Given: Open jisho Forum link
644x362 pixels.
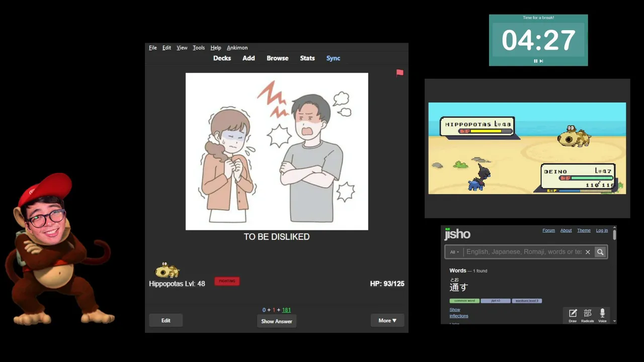Looking at the screenshot, I should [x=548, y=230].
